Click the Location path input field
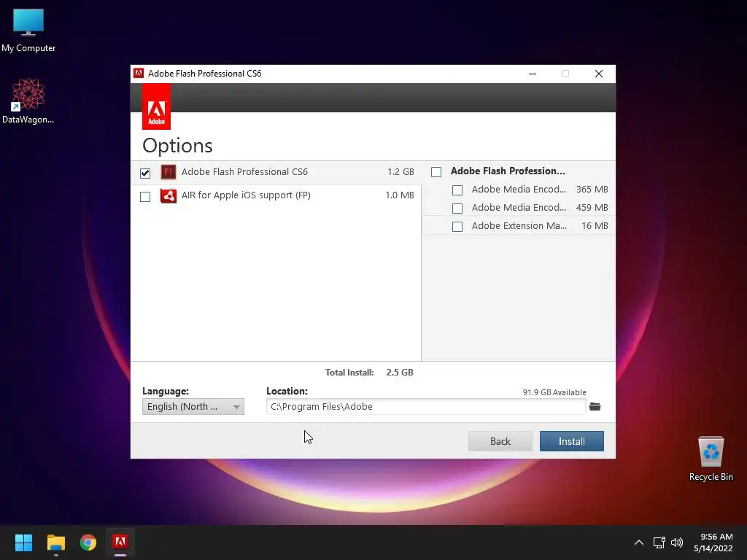This screenshot has height=560, width=747. pyautogui.click(x=426, y=407)
